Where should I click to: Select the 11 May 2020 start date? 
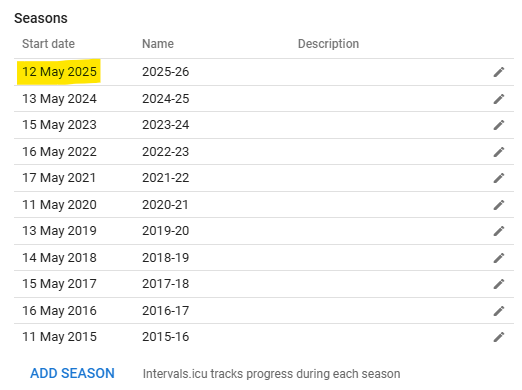point(59,205)
